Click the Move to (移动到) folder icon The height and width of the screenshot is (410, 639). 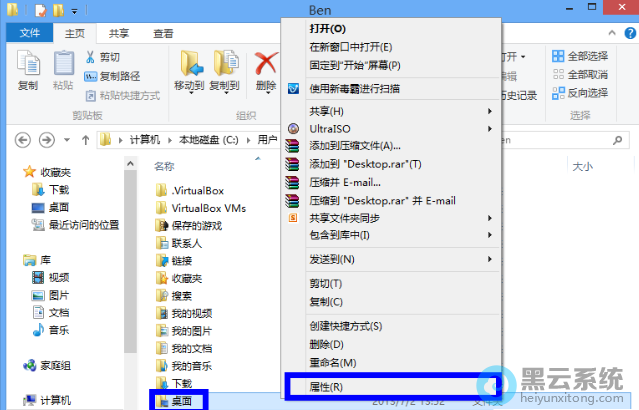click(191, 64)
